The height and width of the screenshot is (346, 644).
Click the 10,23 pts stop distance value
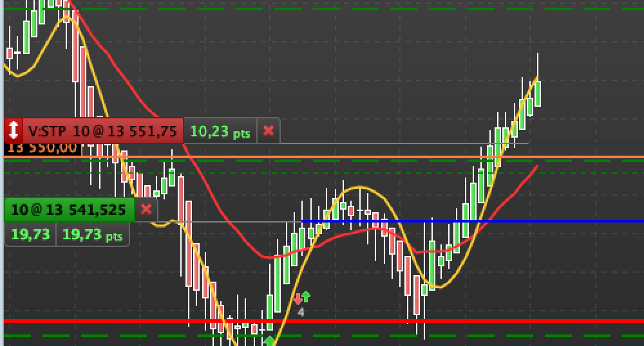220,132
